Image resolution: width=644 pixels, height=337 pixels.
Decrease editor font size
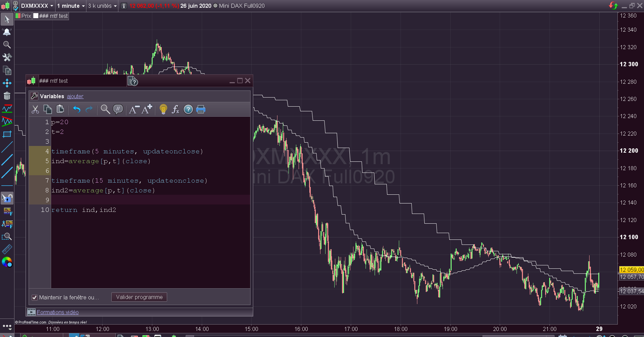pos(134,109)
